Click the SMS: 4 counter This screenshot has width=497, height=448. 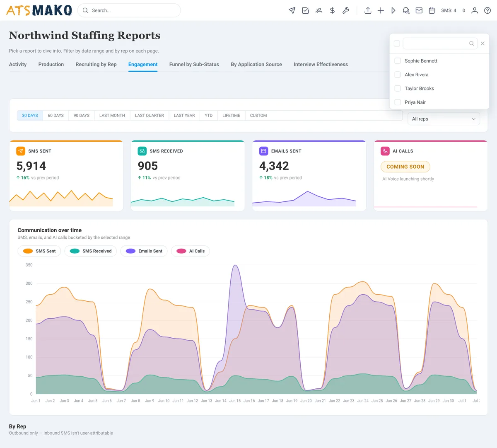coord(449,10)
